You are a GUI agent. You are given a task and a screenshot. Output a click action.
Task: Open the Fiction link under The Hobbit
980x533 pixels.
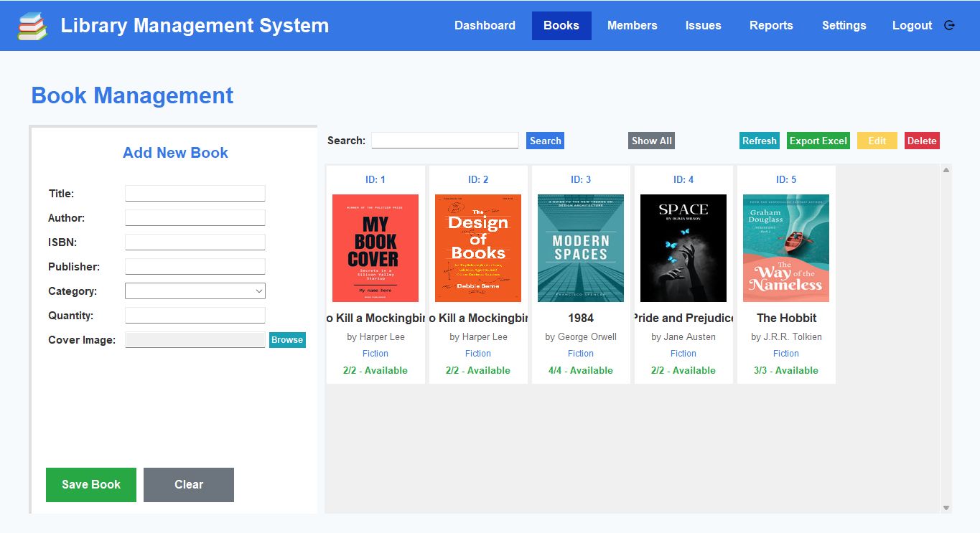click(785, 353)
